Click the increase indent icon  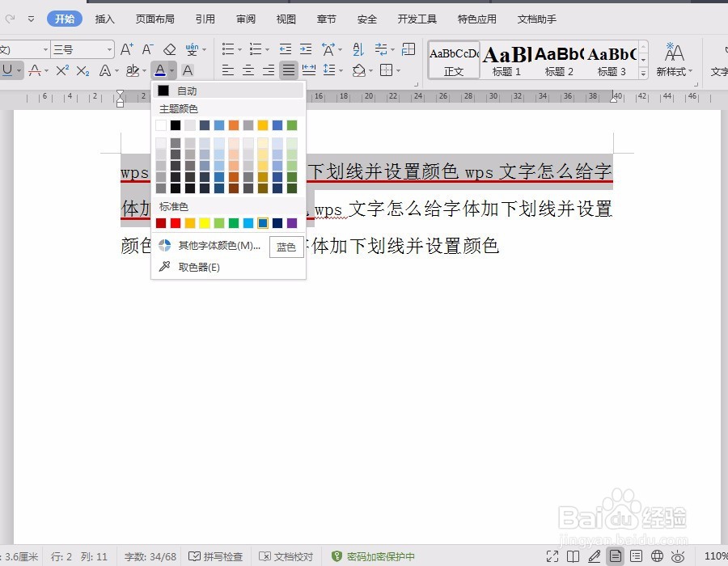306,49
